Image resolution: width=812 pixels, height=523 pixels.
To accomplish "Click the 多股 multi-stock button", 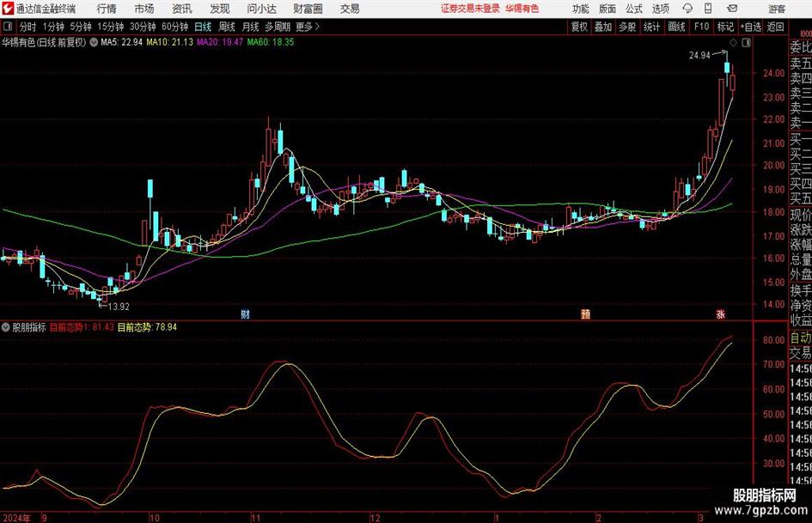I will click(627, 27).
